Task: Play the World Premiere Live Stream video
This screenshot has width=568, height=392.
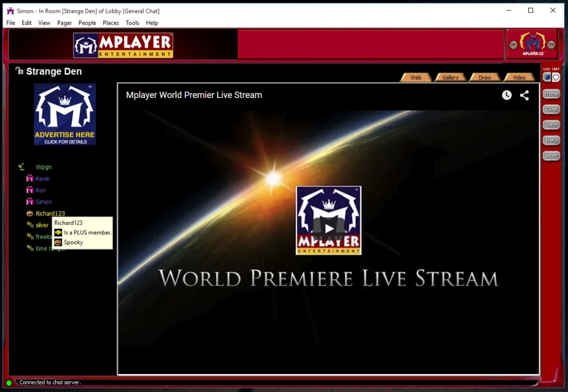Action: (x=328, y=227)
